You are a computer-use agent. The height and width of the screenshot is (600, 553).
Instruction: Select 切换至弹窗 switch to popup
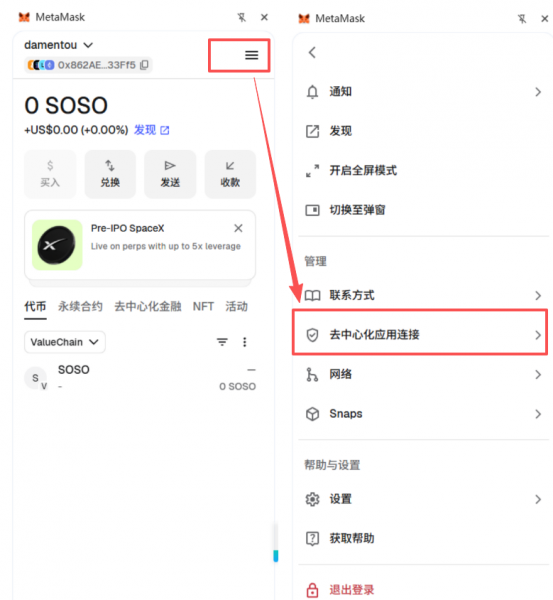click(423, 210)
